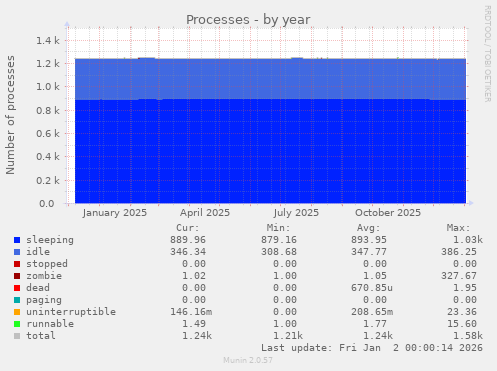497x371 pixels.
Task: Click total minimum value 1.21k
Action: pyautogui.click(x=288, y=336)
